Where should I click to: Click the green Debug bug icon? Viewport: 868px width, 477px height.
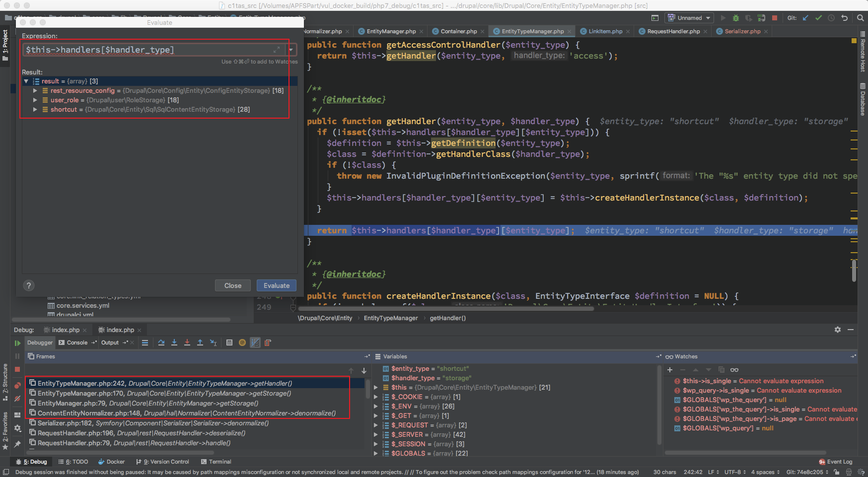(x=736, y=18)
